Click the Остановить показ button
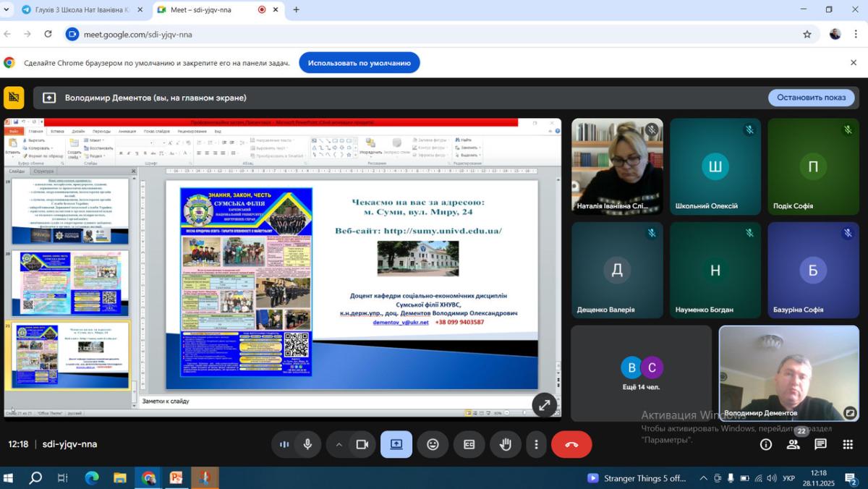This screenshot has width=868, height=489. (811, 98)
